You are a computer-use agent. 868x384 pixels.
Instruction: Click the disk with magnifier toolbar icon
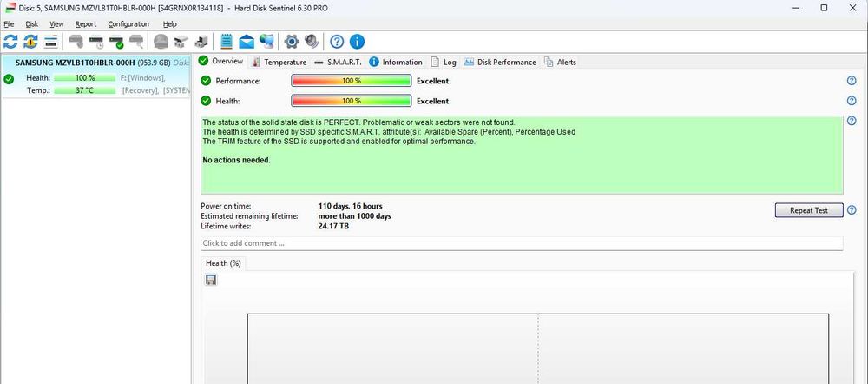tap(136, 42)
